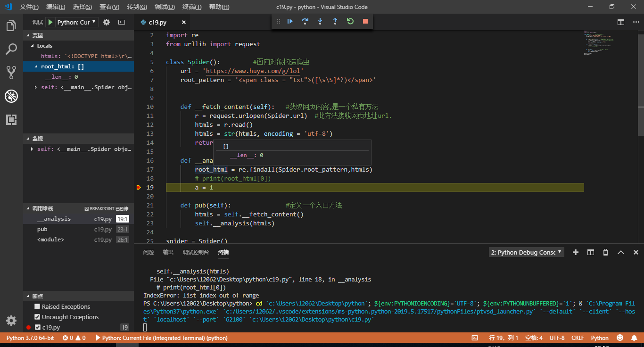Select the pub call stack frame
Screen dimensions: 644x347
(x=79, y=229)
